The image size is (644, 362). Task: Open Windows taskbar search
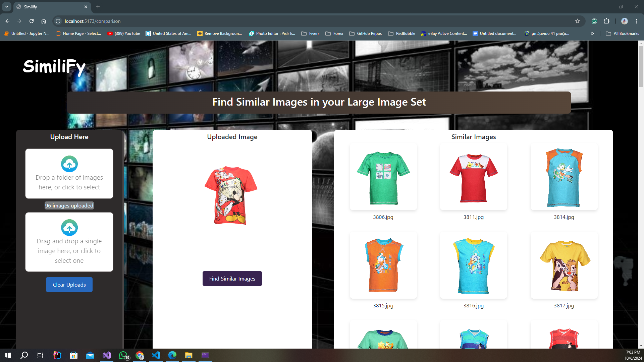click(x=24, y=355)
